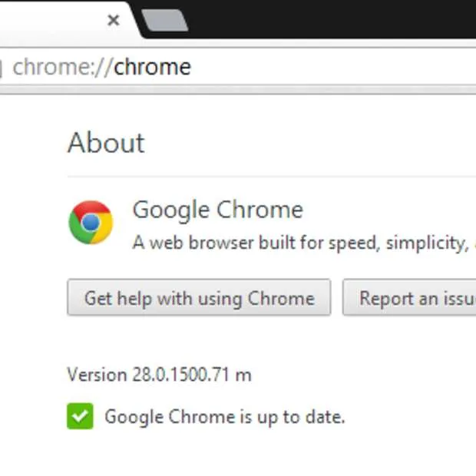Click the Google Chrome is up to date text
Image resolution: width=476 pixels, height=476 pixels.
225,417
